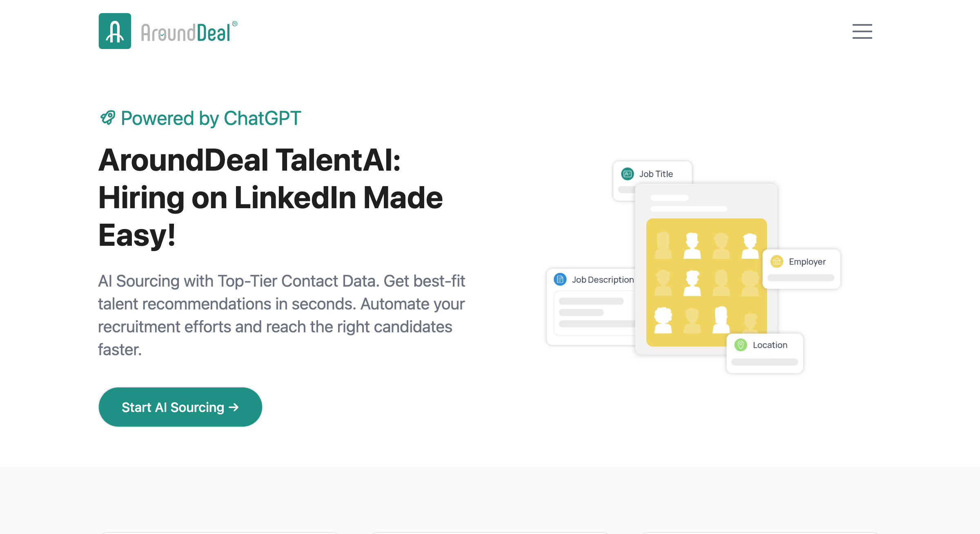Select the Employer label in the card
Image resolution: width=980 pixels, height=534 pixels.
point(807,262)
